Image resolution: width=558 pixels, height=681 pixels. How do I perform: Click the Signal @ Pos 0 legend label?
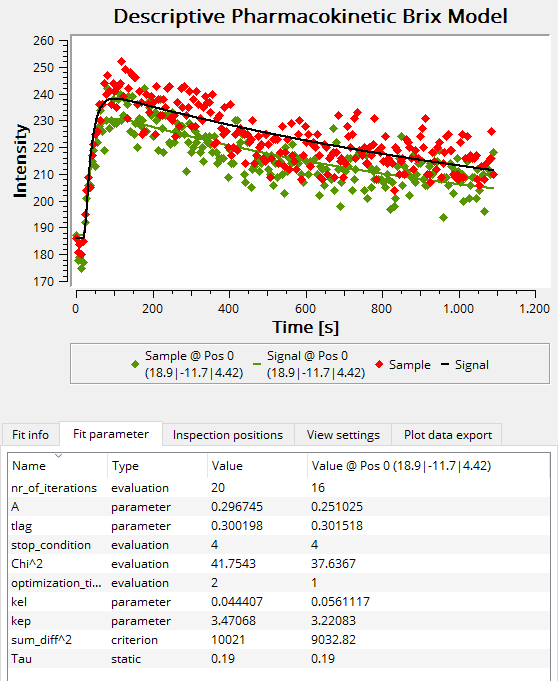coord(316,364)
